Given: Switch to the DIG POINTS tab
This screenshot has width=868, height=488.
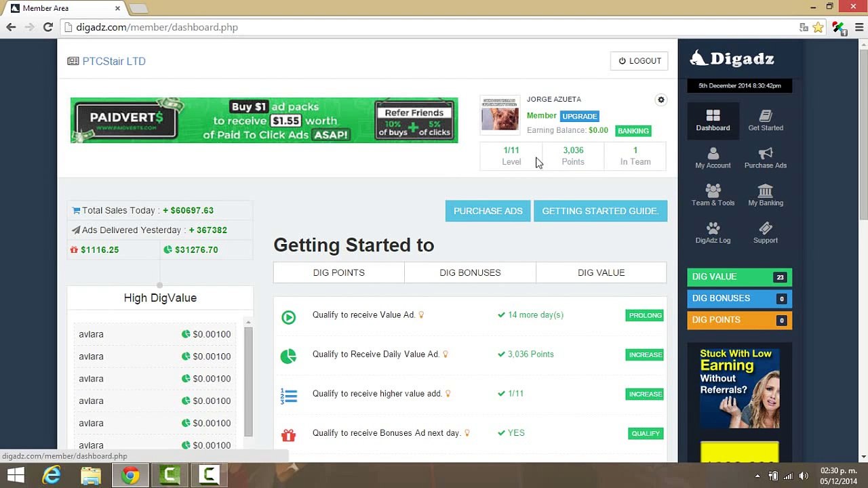Looking at the screenshot, I should [x=339, y=272].
